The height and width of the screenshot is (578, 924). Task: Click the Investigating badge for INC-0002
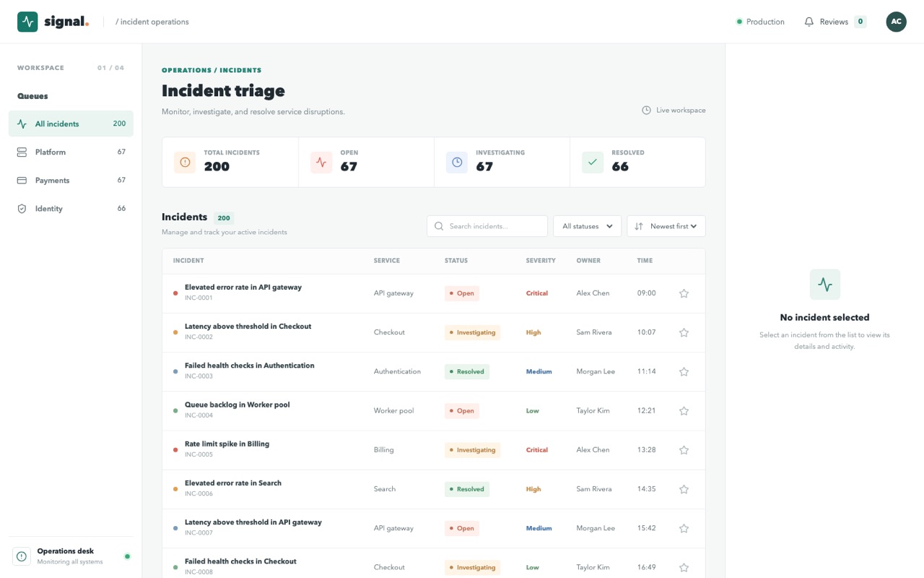(x=472, y=332)
